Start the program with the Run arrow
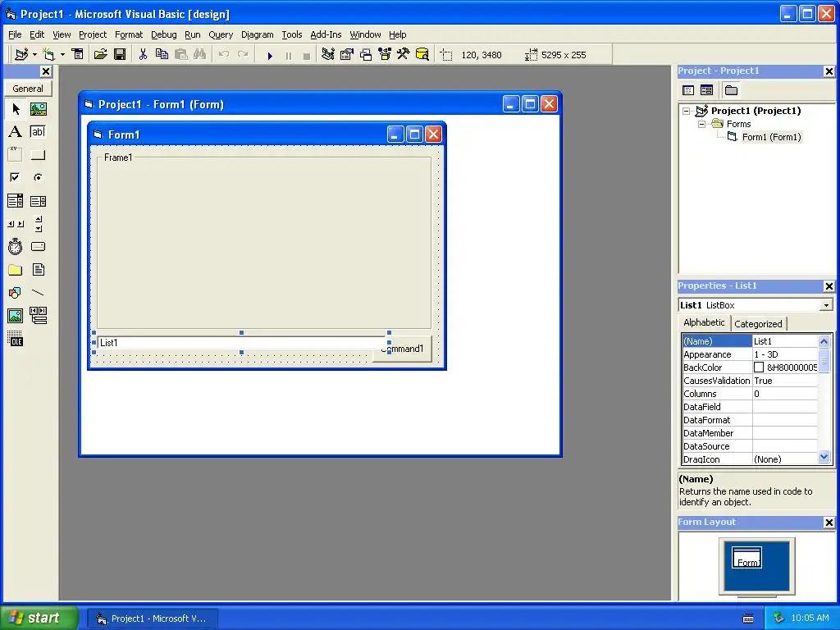 270,55
